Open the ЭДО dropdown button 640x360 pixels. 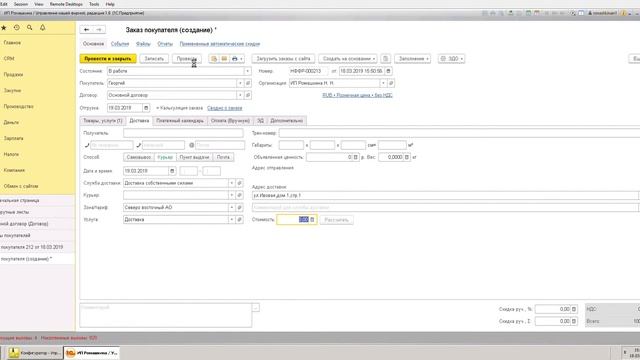451,59
